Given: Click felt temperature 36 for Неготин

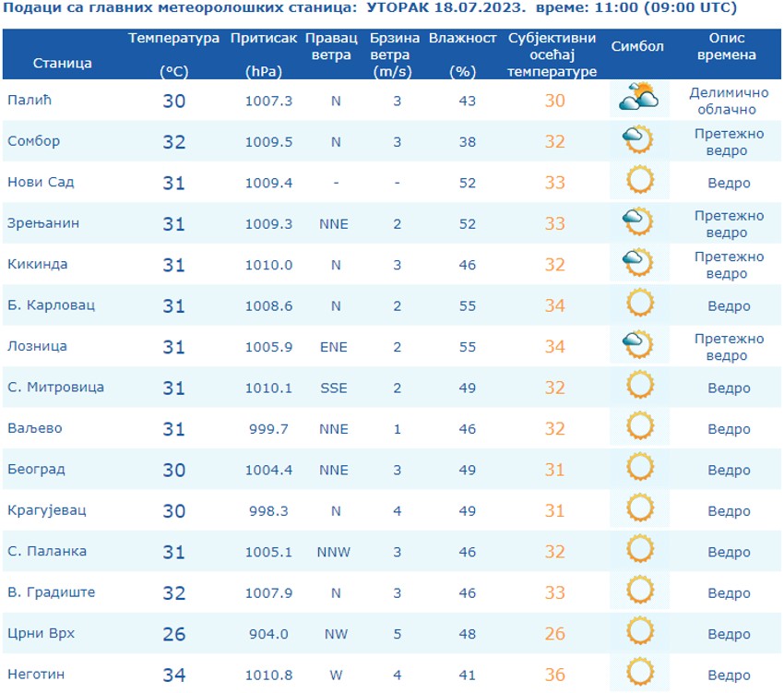Looking at the screenshot, I should 555,675.
